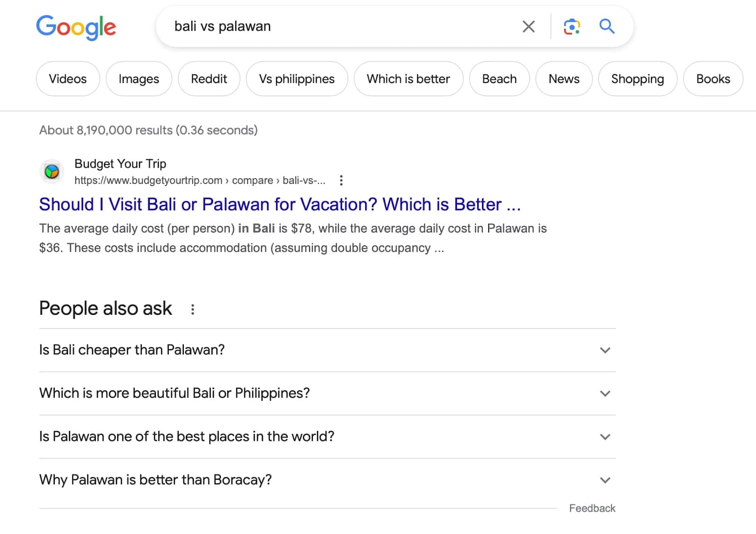The image size is (756, 534).
Task: Expand 'Is Palawan one of the best places in the world?'
Action: click(x=605, y=437)
